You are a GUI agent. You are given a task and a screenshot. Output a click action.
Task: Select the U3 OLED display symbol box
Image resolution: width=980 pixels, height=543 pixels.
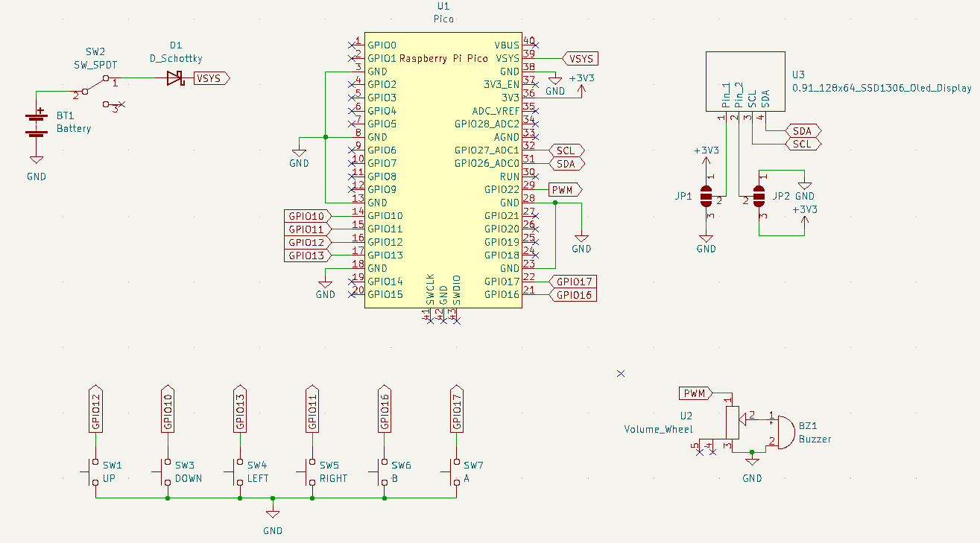pyautogui.click(x=745, y=81)
